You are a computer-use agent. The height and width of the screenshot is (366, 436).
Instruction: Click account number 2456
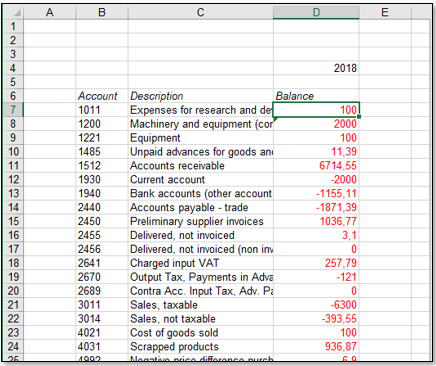102,249
